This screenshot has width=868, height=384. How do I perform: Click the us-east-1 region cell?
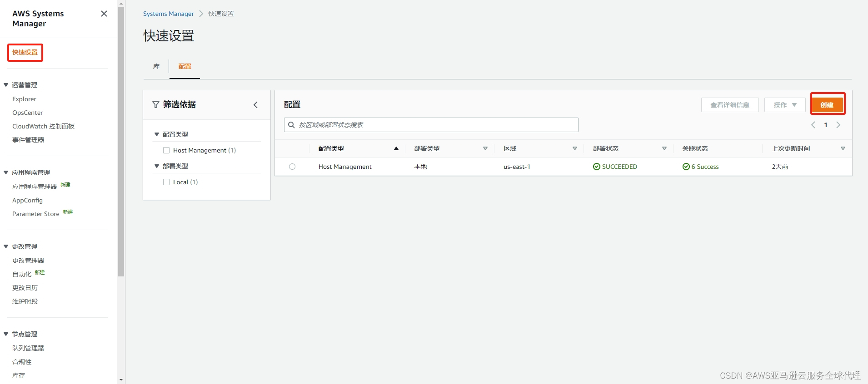click(x=517, y=167)
